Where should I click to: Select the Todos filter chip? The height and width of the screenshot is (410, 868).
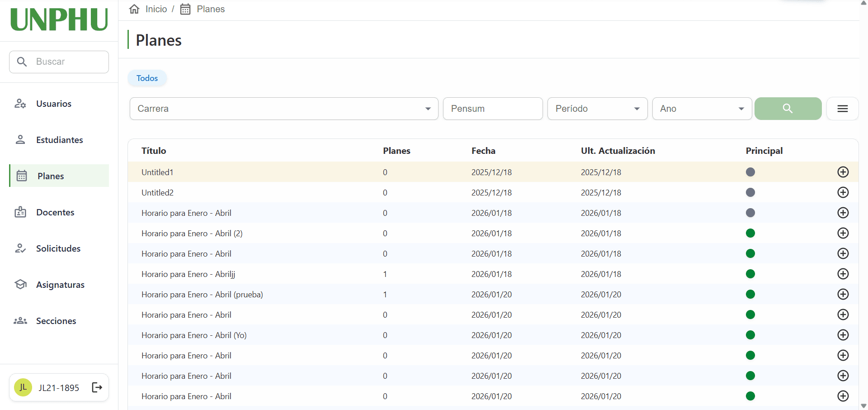click(x=147, y=78)
